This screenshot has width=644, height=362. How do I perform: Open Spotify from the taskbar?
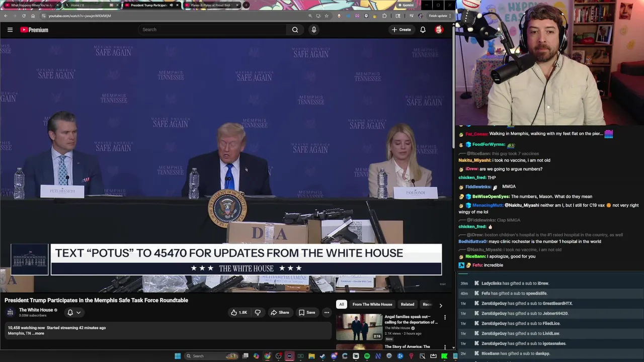click(x=367, y=356)
